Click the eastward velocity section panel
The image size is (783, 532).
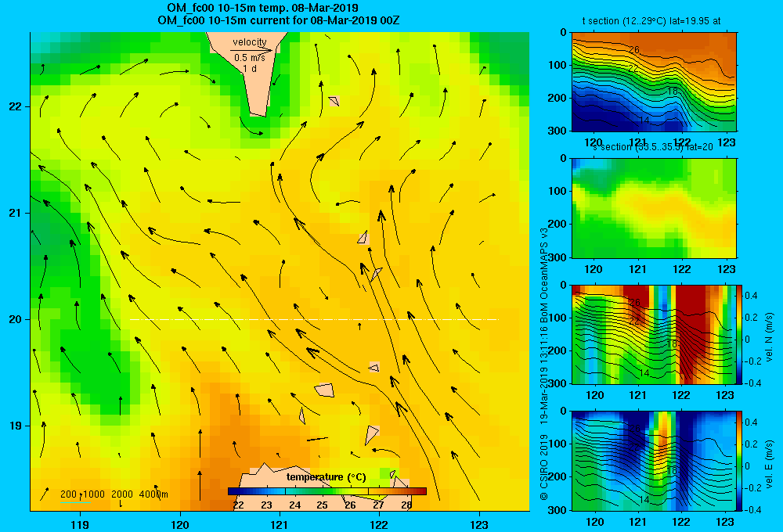point(654,461)
